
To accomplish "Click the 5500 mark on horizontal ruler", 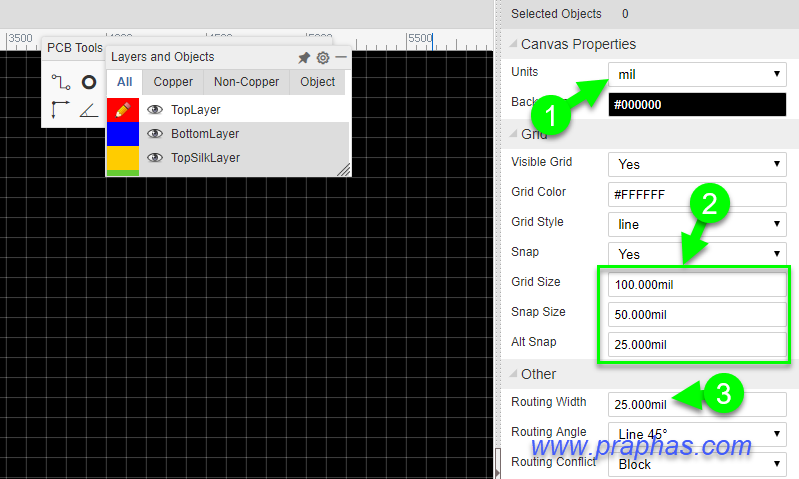I will (420, 39).
